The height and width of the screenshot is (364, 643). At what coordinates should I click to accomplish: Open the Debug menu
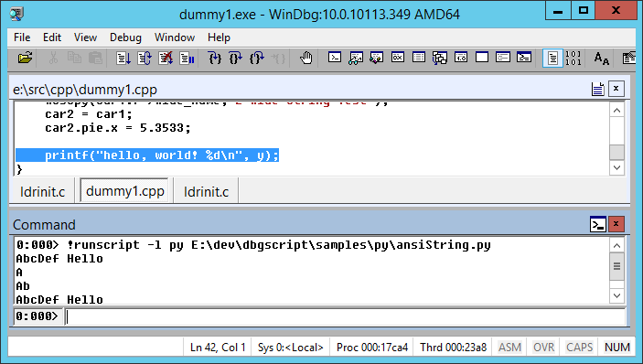(x=125, y=37)
